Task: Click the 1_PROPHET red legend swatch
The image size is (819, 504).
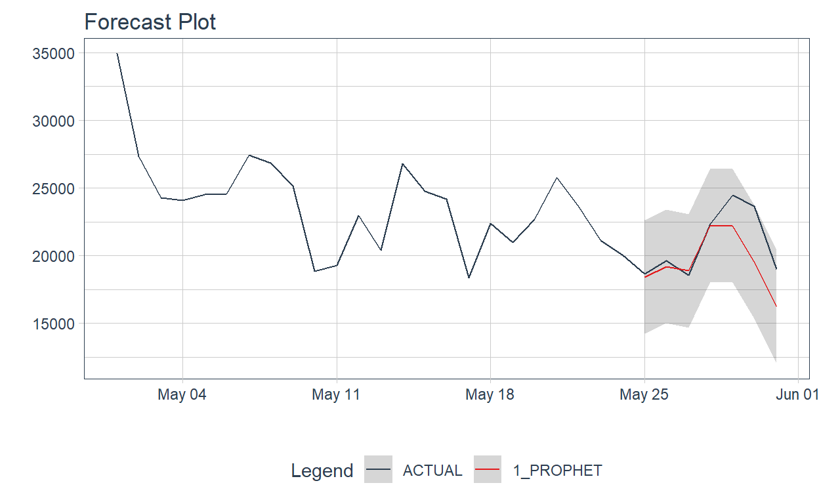Action: [487, 470]
